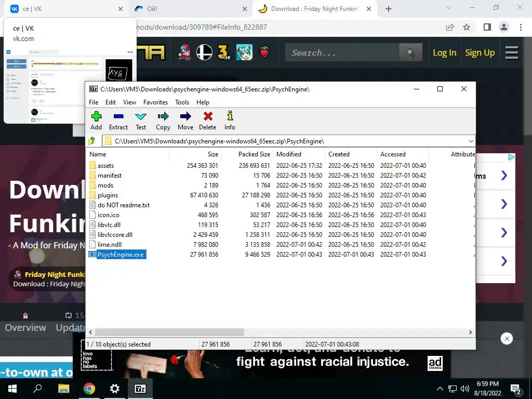Click the website Search field
Screen dimensions: 532x399
342,52
